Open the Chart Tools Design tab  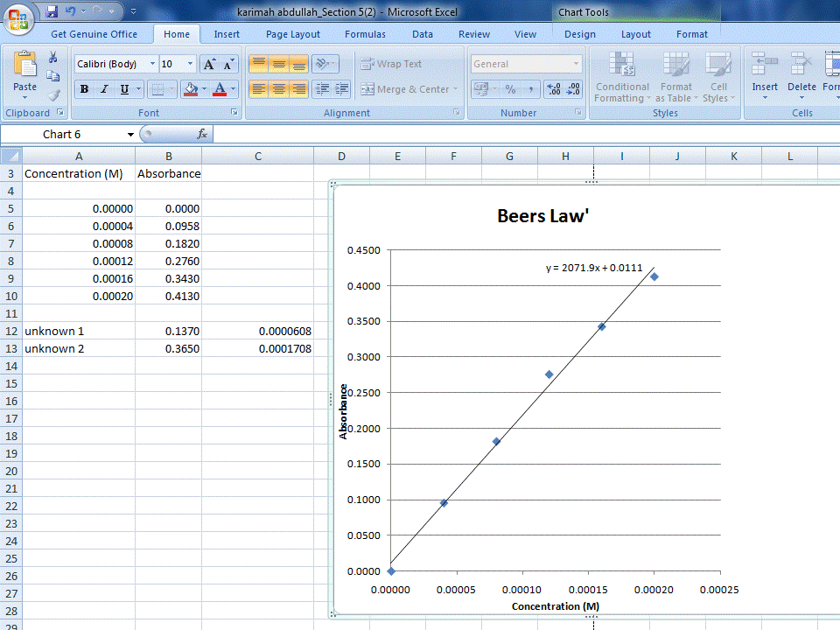coord(580,34)
